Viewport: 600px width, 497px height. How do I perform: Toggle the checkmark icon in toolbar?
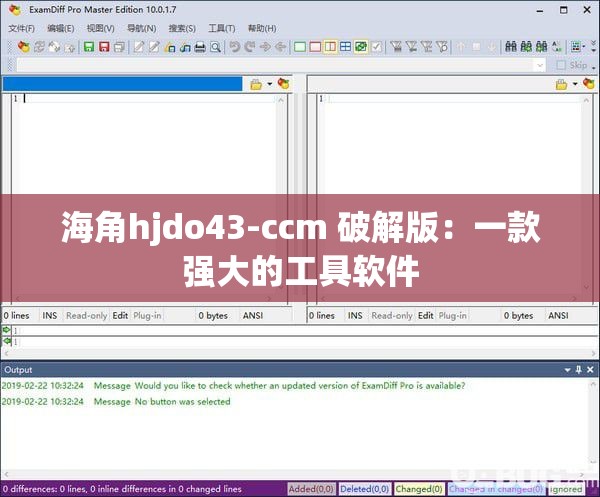pos(377,47)
